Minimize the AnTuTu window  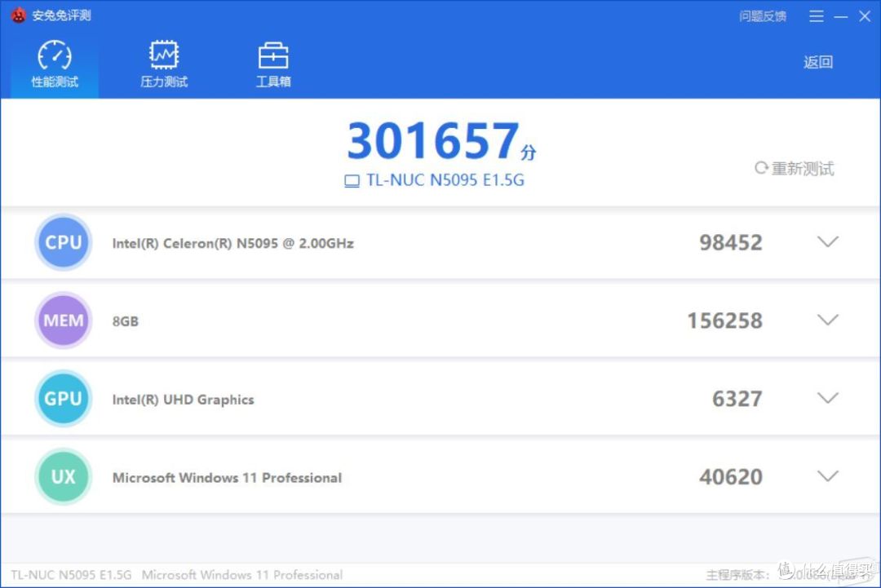coord(840,17)
